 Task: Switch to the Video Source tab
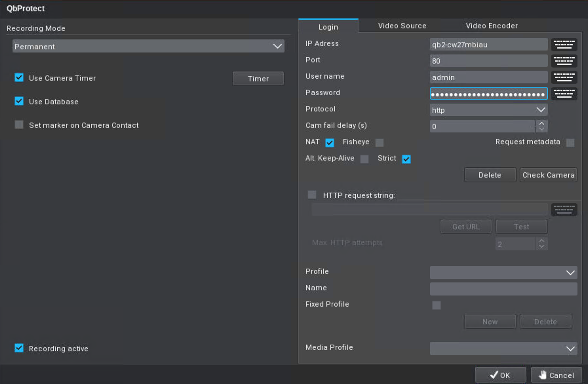[402, 26]
